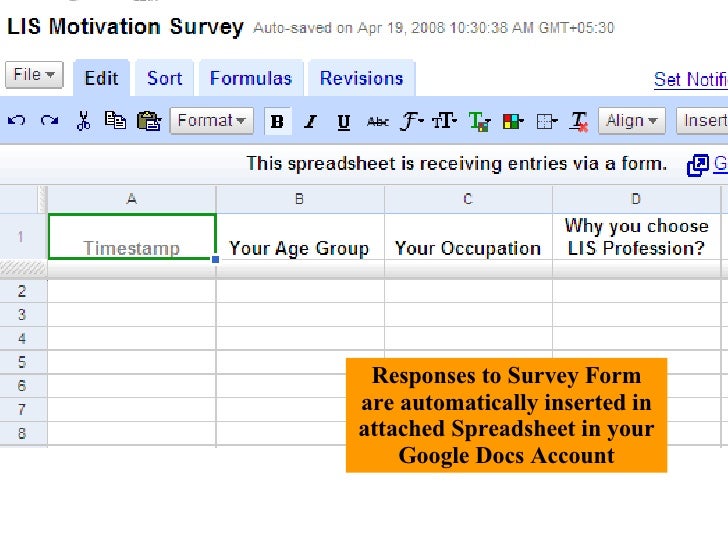Select column B header
The image size is (728, 546).
coord(300,199)
